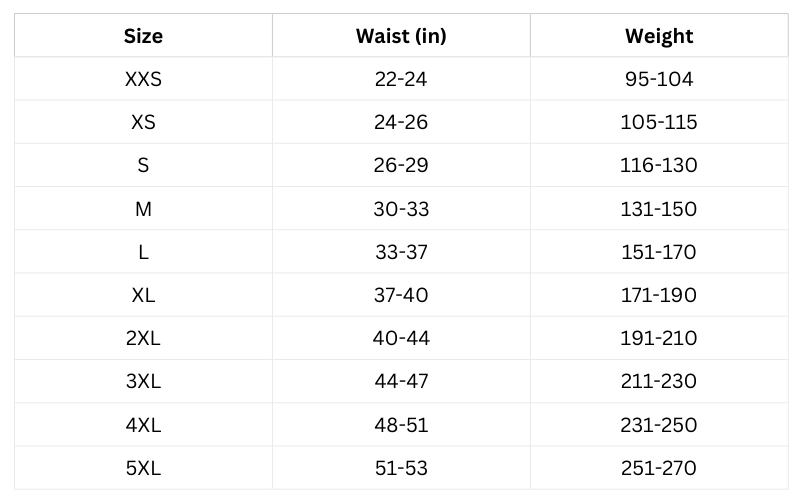Click the Waist (in) column header
Image resolution: width=800 pixels, height=500 pixels.
click(400, 36)
